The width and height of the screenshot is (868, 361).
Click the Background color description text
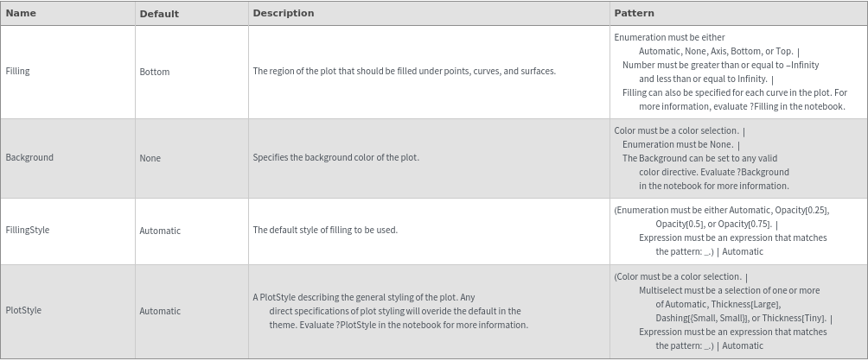[335, 157]
